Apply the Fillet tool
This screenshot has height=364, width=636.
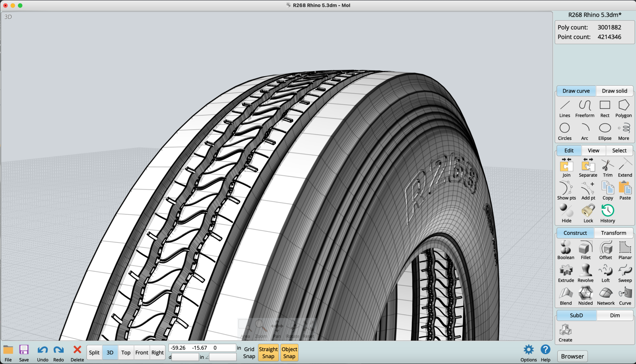586,250
